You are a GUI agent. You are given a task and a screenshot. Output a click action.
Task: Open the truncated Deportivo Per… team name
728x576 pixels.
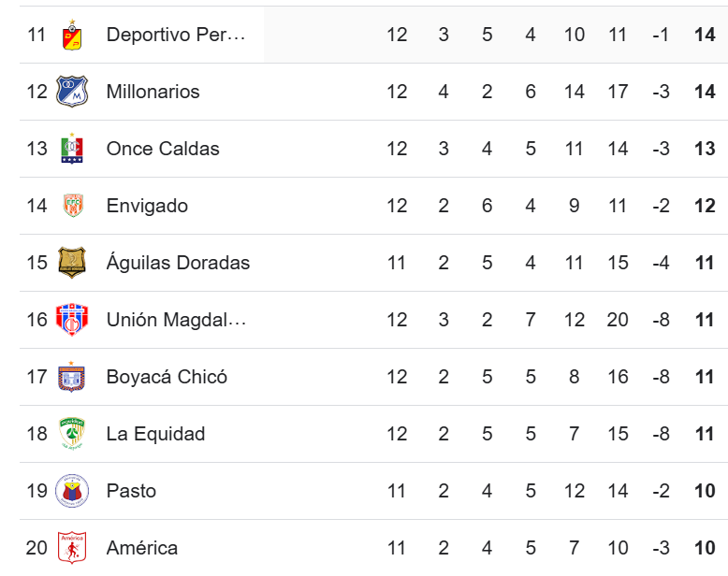(176, 35)
